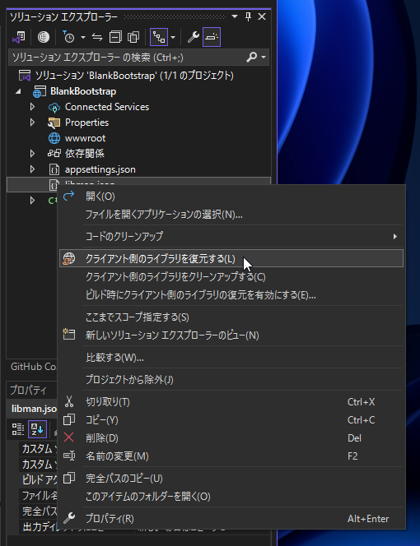
Task: Click the 依存関係 dependencies icon
Action: coord(54,154)
